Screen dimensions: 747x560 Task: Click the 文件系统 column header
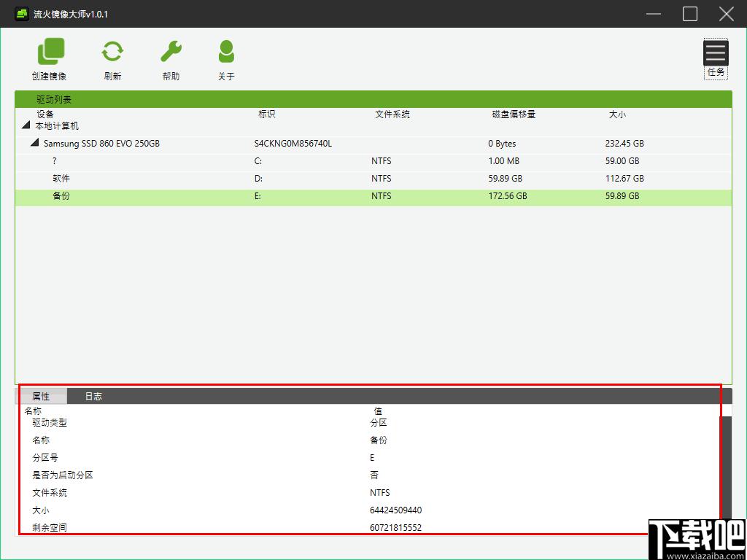click(392, 114)
